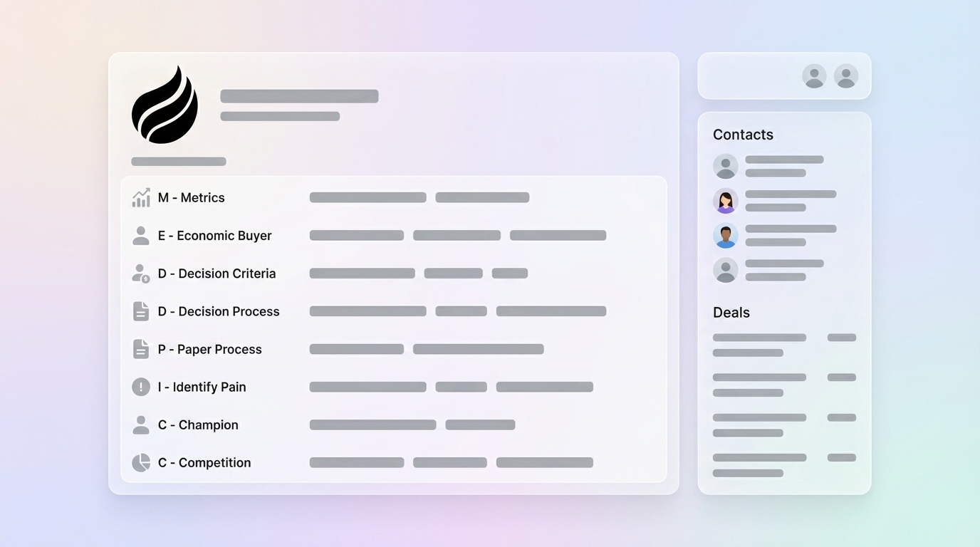Click the Contacts section heading
The width and height of the screenshot is (980, 547).
tap(743, 135)
